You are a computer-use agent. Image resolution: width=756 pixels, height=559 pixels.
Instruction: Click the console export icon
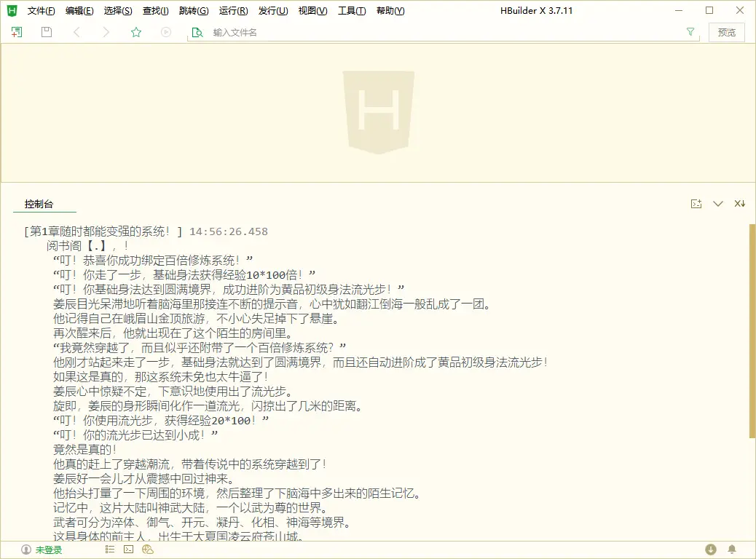click(x=696, y=204)
